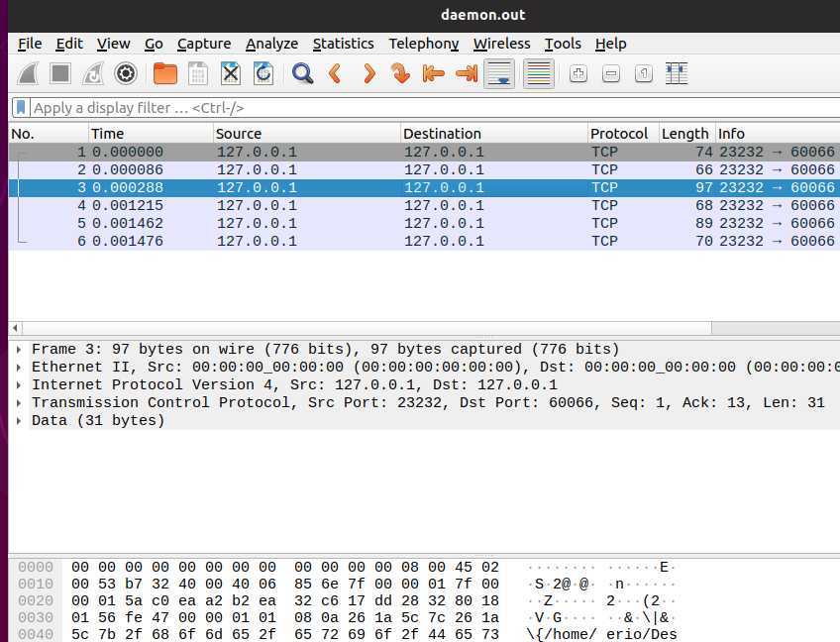Click the go to specified packet icon
This screenshot has width=840, height=642.
[401, 73]
